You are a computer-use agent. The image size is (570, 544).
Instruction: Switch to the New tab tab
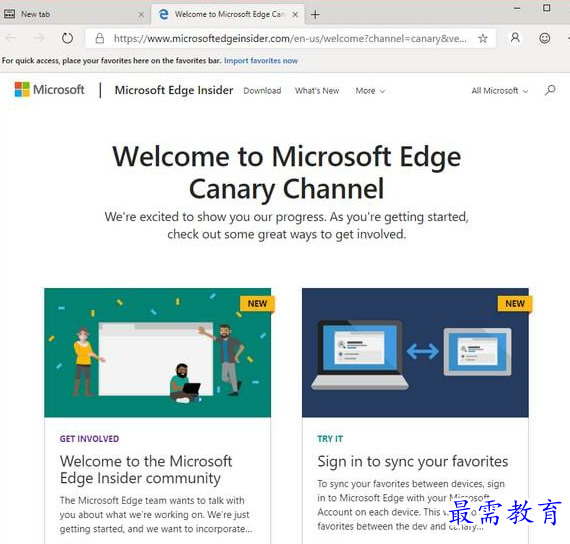tap(75, 15)
